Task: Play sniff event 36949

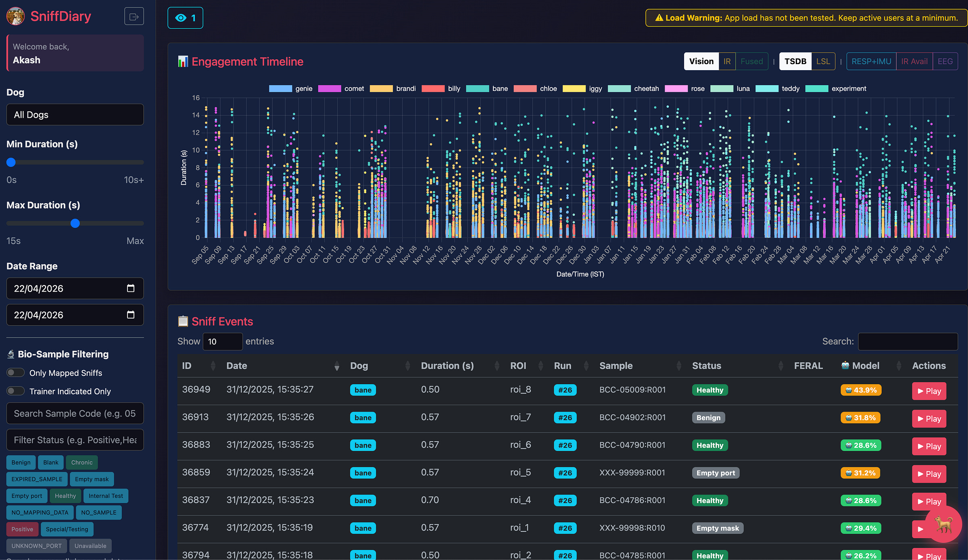Action: [929, 391]
